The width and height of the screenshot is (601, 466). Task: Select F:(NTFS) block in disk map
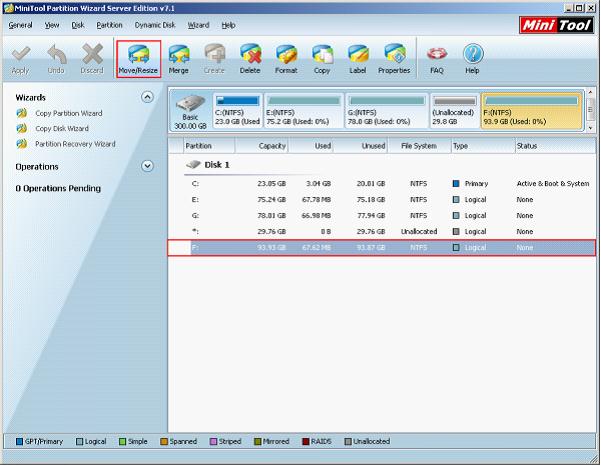(532, 111)
